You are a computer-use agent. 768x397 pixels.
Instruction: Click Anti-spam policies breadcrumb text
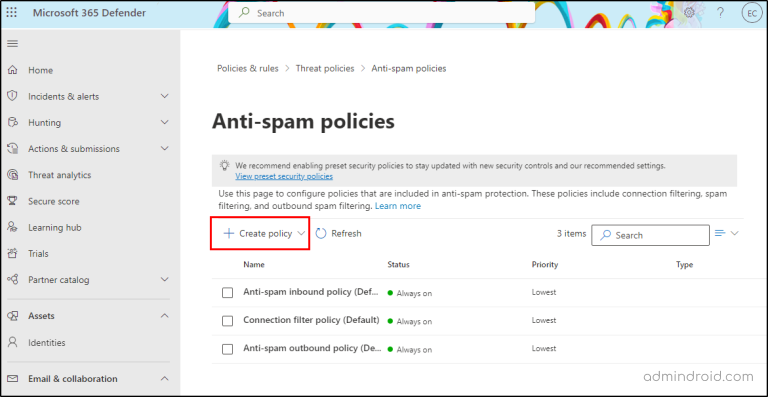409,69
